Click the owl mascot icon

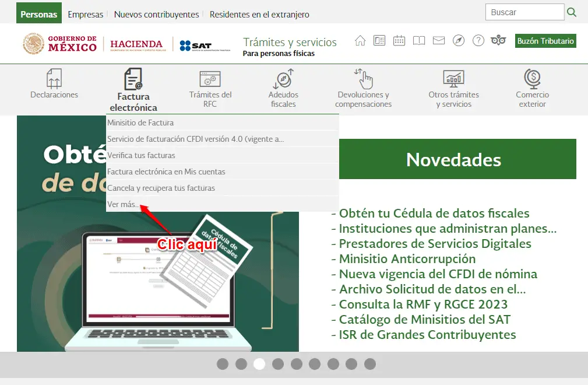click(x=498, y=40)
